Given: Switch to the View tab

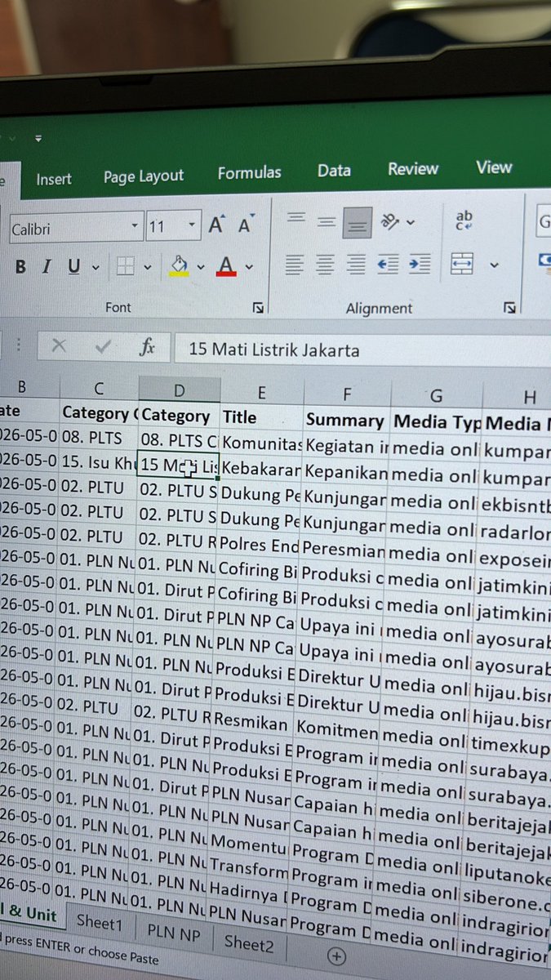Looking at the screenshot, I should pos(494,167).
